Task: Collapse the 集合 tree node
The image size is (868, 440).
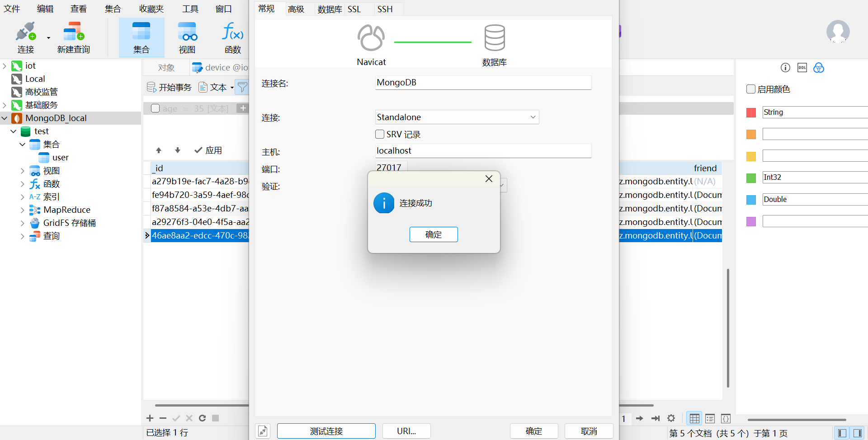Action: point(23,145)
